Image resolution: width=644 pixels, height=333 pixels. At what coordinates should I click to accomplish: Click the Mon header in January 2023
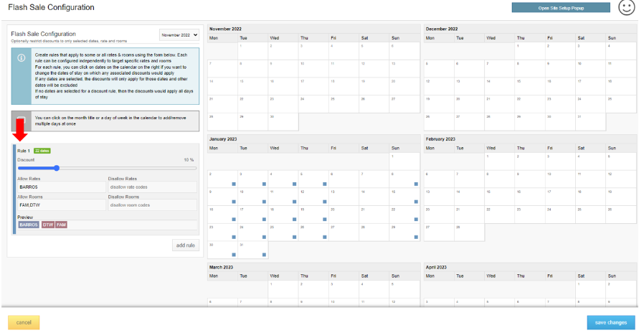point(222,148)
